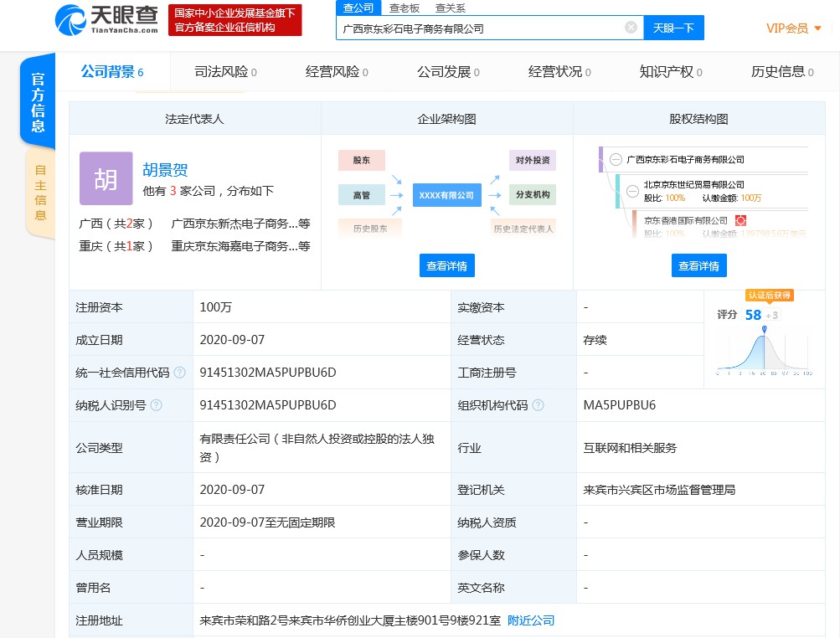Viewport: 840px width, 638px height.
Task: Select the 官方信息 side tab
Action: (38, 102)
